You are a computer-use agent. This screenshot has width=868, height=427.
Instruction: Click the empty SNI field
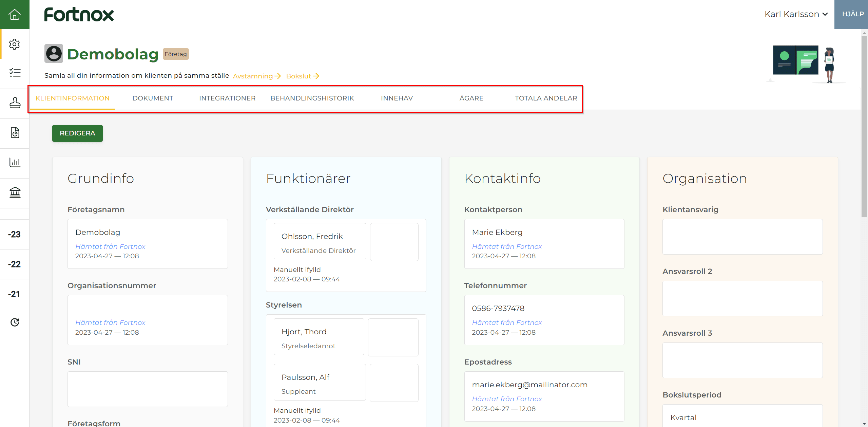pyautogui.click(x=148, y=389)
